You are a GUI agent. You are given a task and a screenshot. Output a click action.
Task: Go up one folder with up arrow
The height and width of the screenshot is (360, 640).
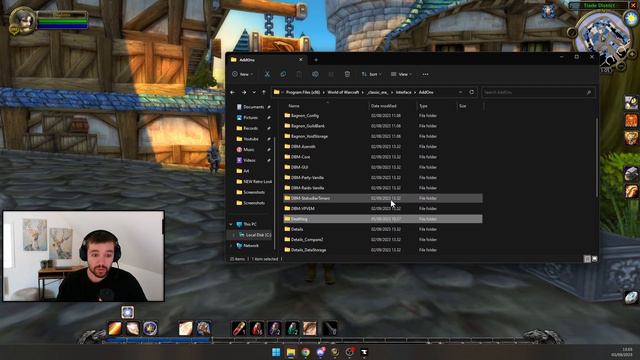tap(264, 93)
